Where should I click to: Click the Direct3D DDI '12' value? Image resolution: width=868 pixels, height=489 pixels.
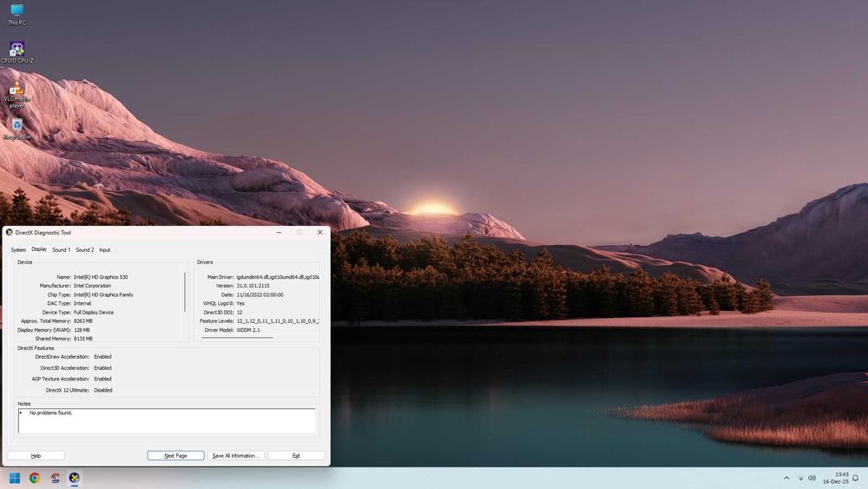240,313
